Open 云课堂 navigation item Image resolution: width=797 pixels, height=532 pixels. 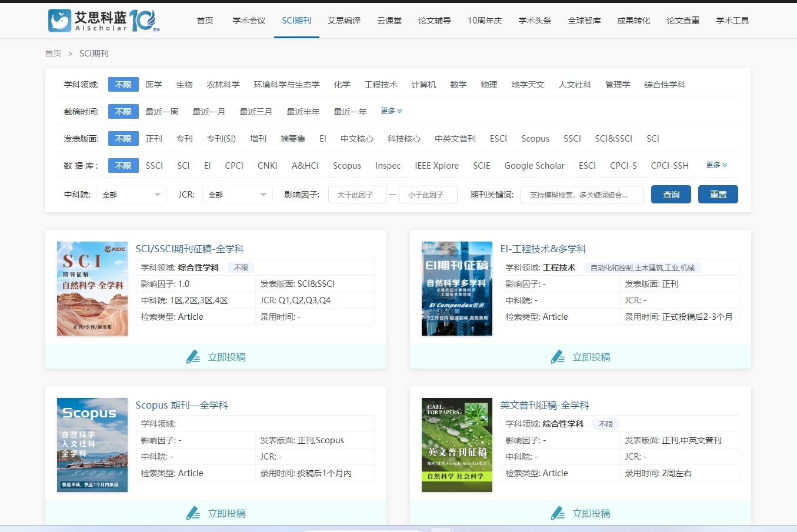coord(389,21)
